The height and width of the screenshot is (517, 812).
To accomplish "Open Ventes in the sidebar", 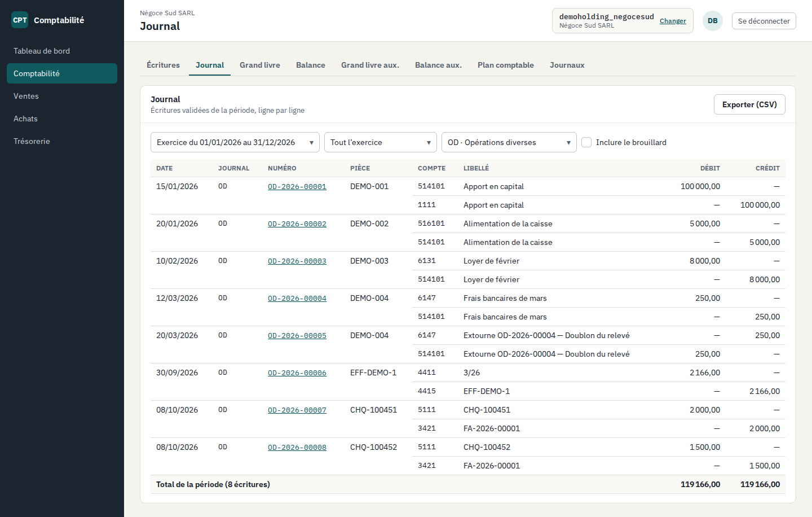I will (62, 96).
